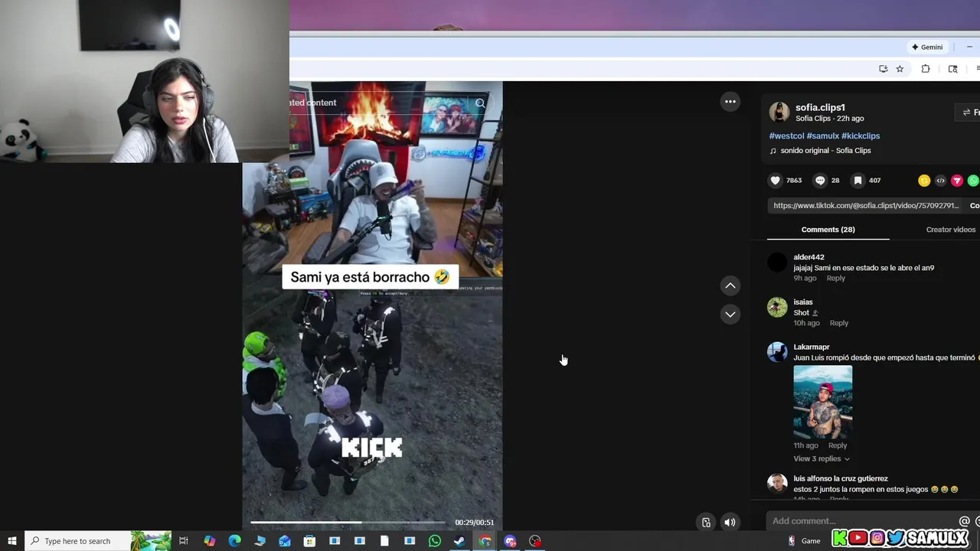Image resolution: width=980 pixels, height=551 pixels.
Task: Click the Gemini button in browser
Action: pyautogui.click(x=927, y=47)
